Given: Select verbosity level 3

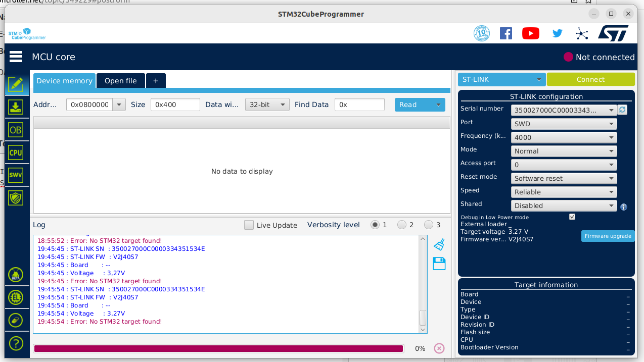Looking at the screenshot, I should coord(429,225).
